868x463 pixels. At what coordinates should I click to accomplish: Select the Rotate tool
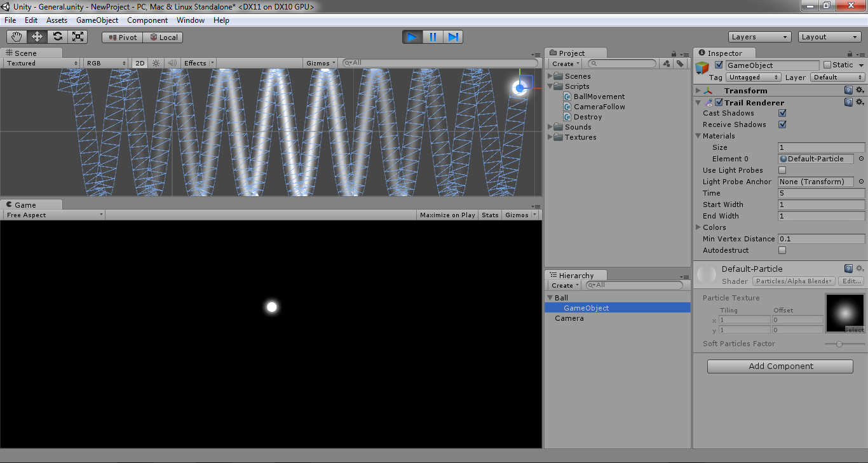(x=57, y=37)
